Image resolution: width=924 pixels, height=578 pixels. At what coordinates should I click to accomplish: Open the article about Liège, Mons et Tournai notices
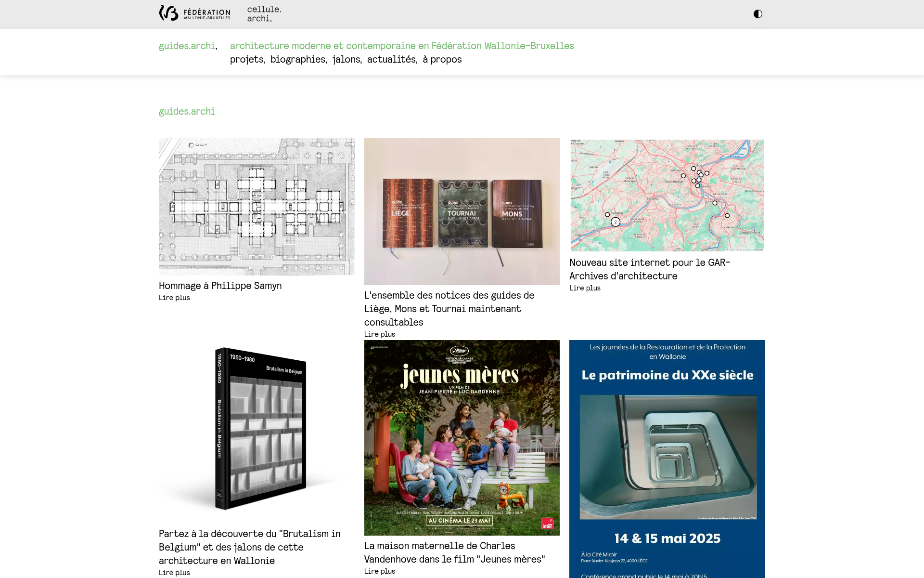(x=449, y=309)
